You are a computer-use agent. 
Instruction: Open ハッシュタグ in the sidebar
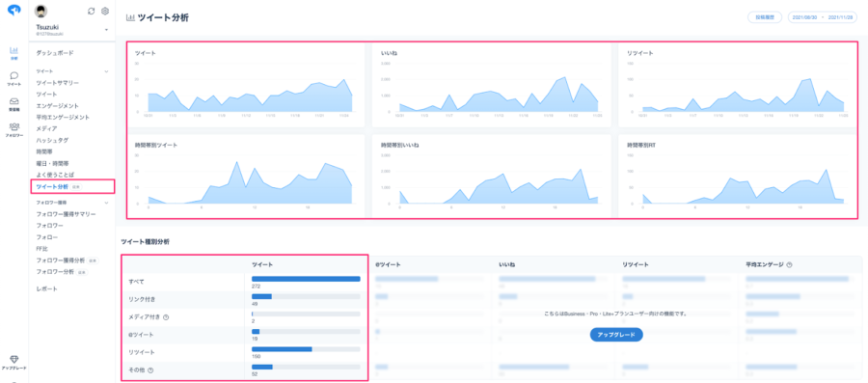click(53, 141)
